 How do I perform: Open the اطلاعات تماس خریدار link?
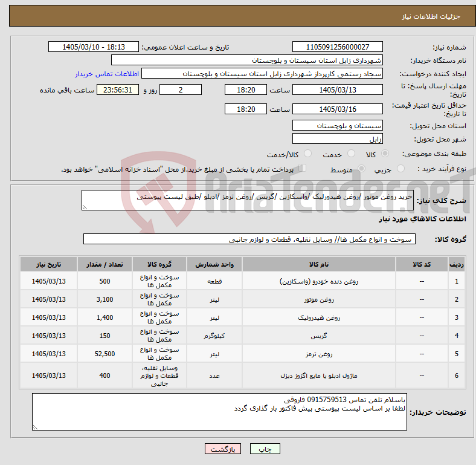[x=107, y=74]
